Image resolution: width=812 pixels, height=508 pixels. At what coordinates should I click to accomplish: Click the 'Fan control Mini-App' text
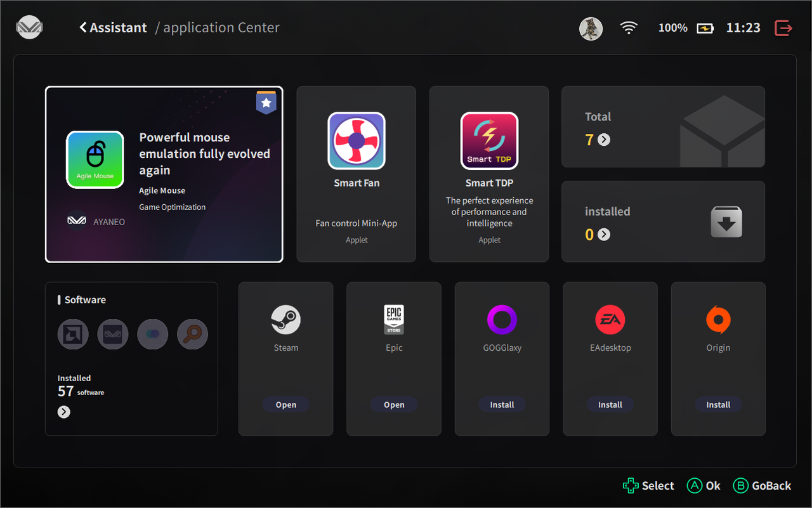click(x=357, y=223)
